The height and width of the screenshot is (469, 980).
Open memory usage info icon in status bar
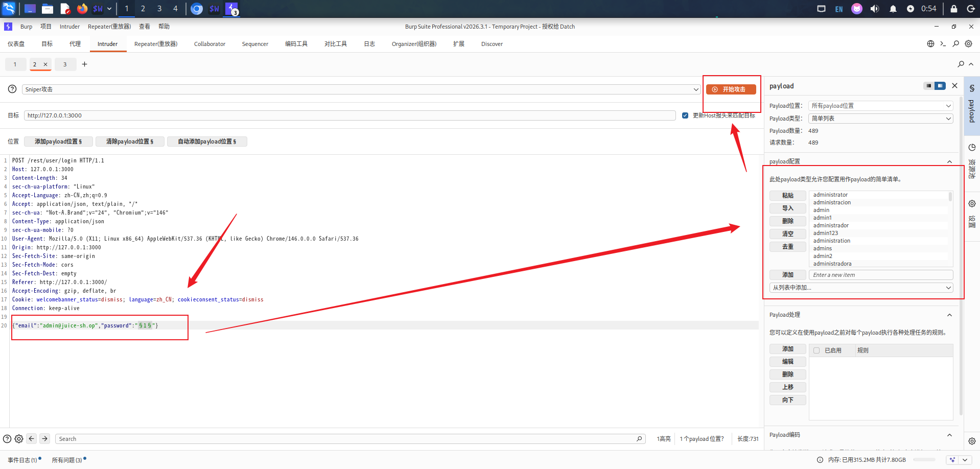820,460
